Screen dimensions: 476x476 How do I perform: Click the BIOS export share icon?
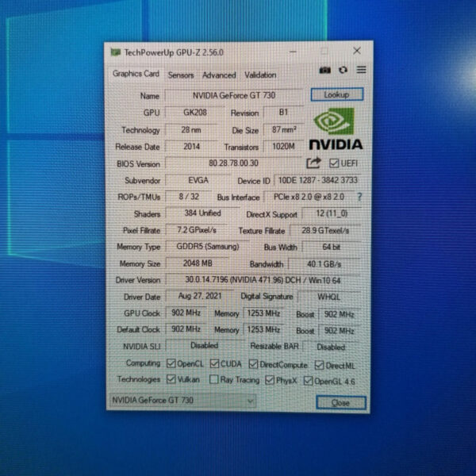coord(313,163)
